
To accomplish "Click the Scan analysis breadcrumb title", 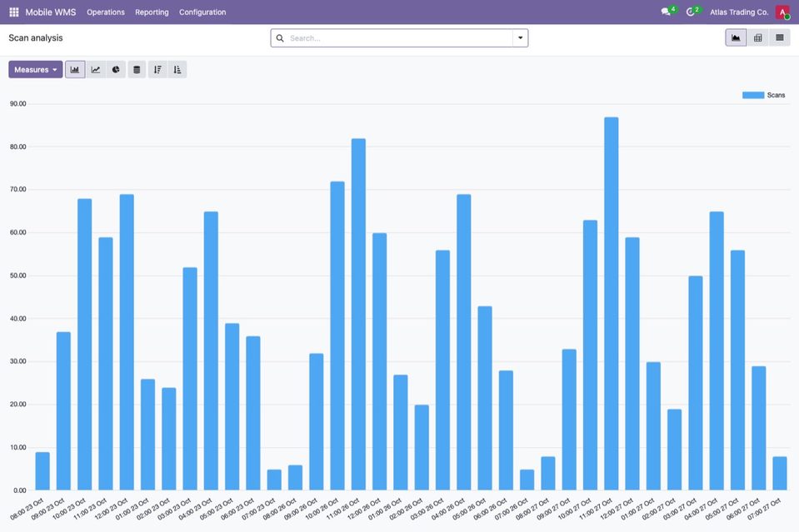I will pos(36,37).
